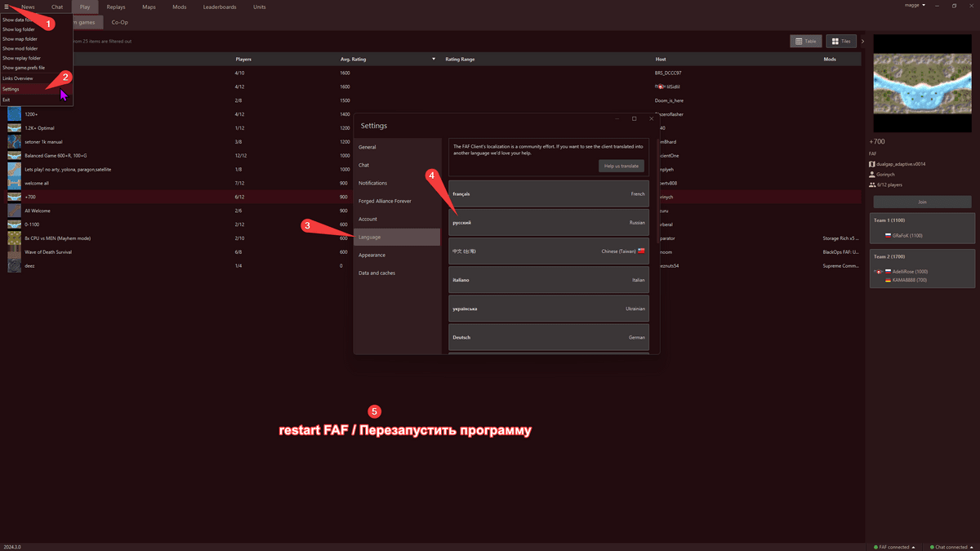The height and width of the screenshot is (551, 980).
Task: Click the large +700 map preview image
Action: (x=924, y=83)
